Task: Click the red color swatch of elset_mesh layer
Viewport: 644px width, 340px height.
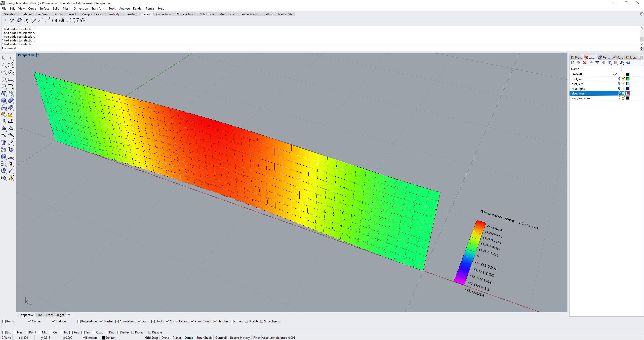Action: click(x=628, y=93)
